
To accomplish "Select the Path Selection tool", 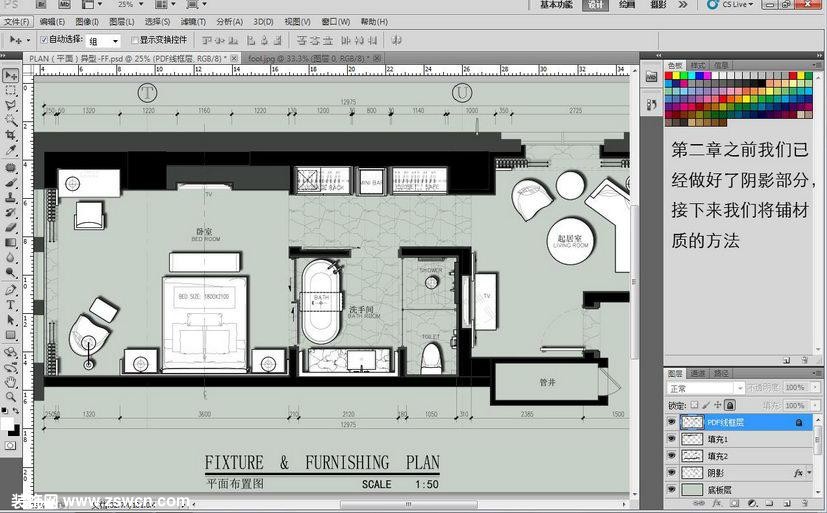I will pos(11,320).
